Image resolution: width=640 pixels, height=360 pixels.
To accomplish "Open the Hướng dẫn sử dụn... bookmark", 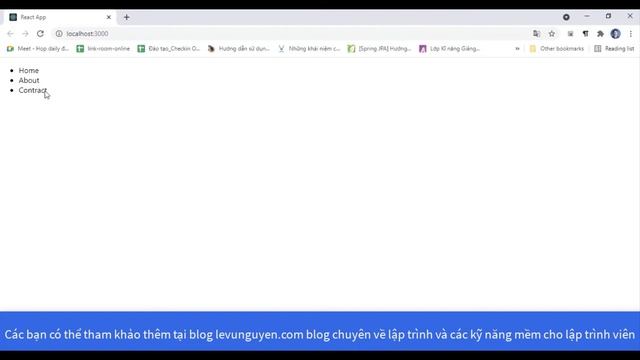I will [x=239, y=49].
